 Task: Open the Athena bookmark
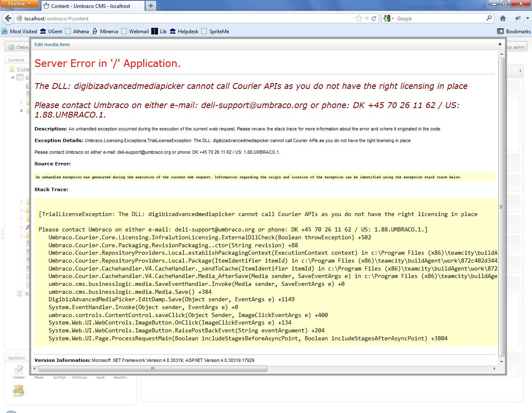pos(77,31)
